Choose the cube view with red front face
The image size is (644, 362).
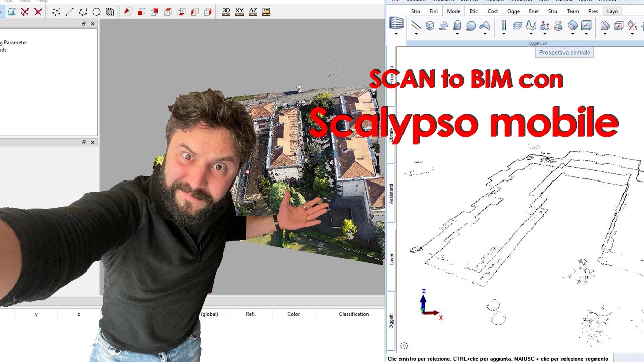[x=141, y=12]
